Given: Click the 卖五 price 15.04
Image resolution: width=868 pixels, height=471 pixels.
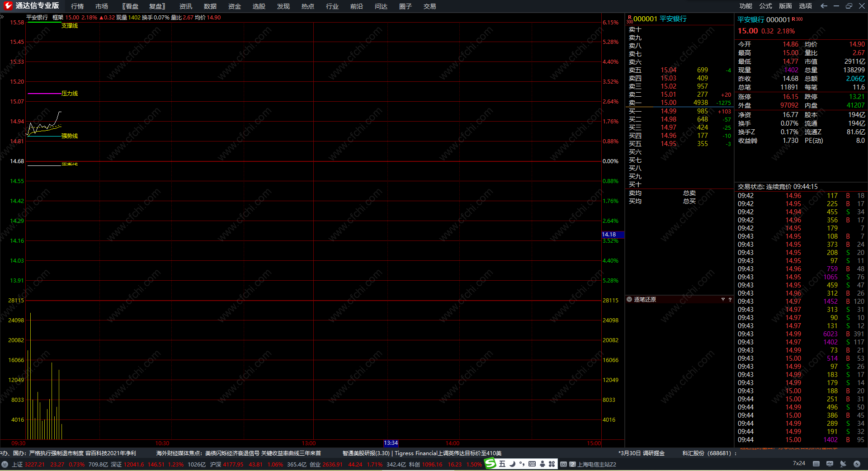Looking at the screenshot, I should [x=669, y=70].
